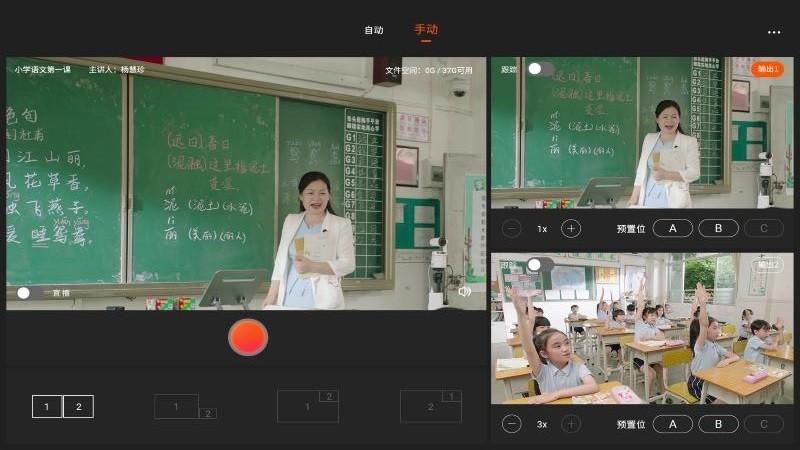Click the 3x zoom value
The image size is (800, 450).
click(542, 424)
